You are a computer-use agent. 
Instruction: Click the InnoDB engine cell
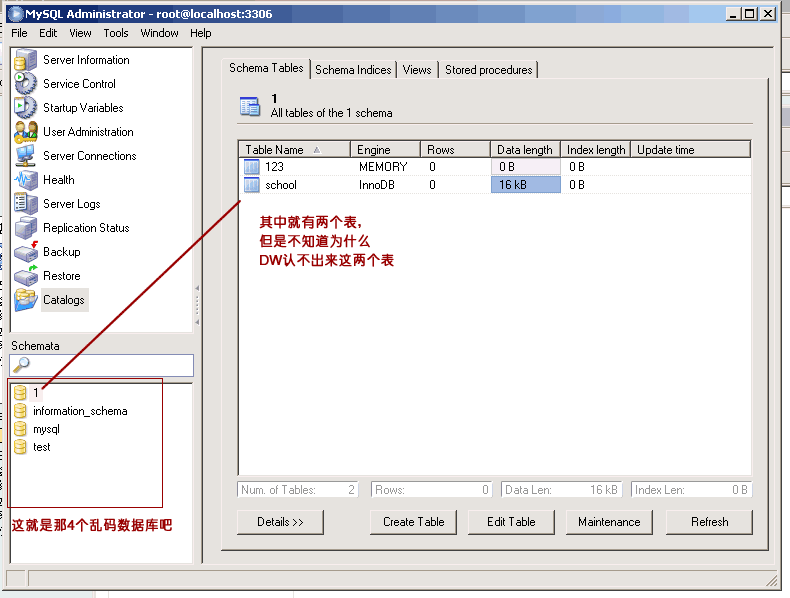tap(376, 185)
